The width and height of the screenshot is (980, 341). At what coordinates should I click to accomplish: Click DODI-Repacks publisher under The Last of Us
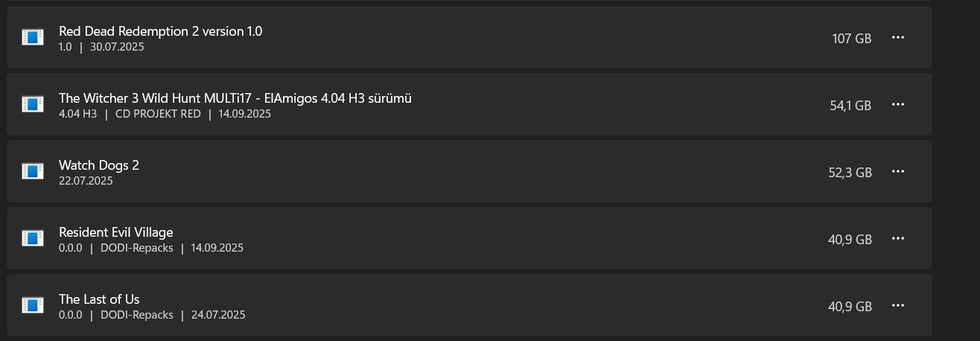click(x=136, y=315)
